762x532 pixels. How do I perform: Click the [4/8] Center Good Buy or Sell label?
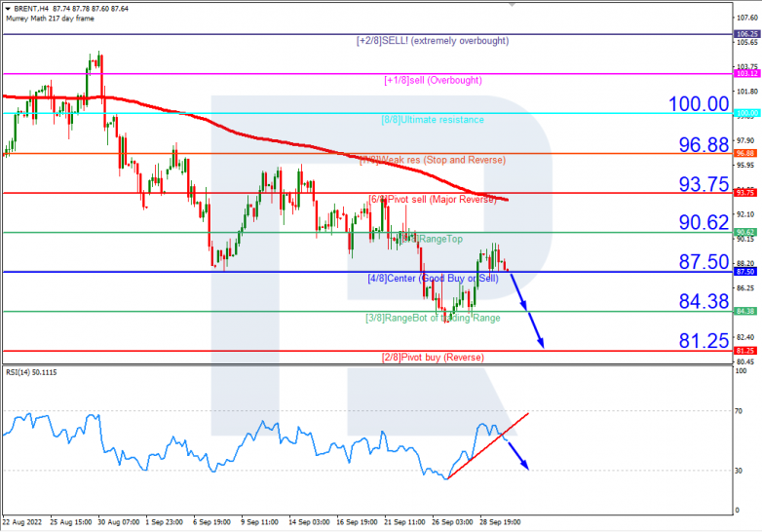[x=432, y=279]
